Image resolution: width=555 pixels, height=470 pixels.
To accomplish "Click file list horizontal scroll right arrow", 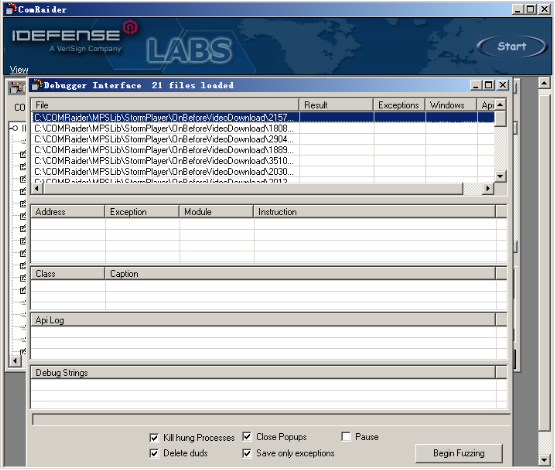I will pyautogui.click(x=488, y=189).
